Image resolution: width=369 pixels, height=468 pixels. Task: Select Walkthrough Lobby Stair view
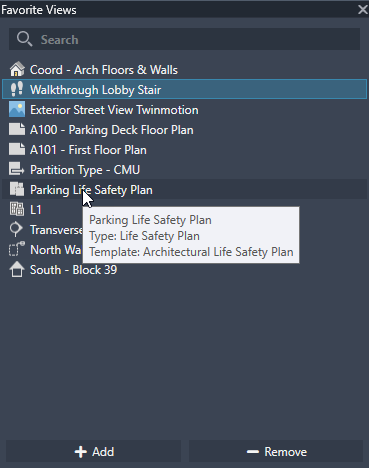[184, 89]
